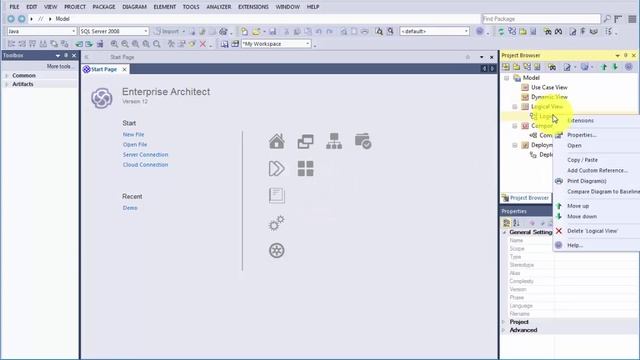Choose Delete 'Logical View' in context menu
Image resolution: width=640 pixels, height=360 pixels.
[x=596, y=231]
